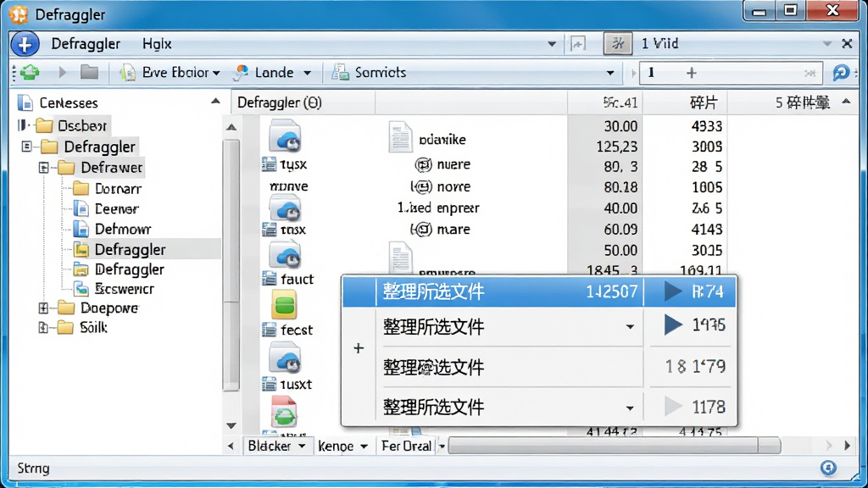Click the left arrow of horizontal scrollbar
868x488 pixels.
231,446
